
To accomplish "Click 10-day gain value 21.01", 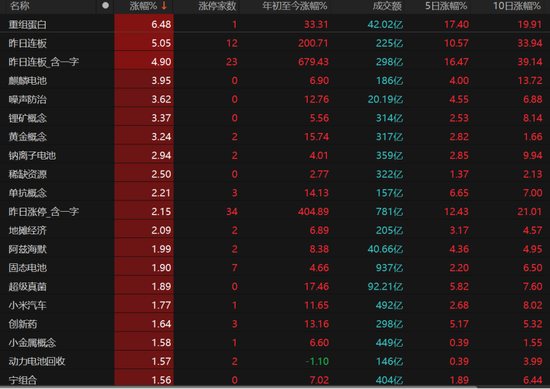I will click(530, 212).
